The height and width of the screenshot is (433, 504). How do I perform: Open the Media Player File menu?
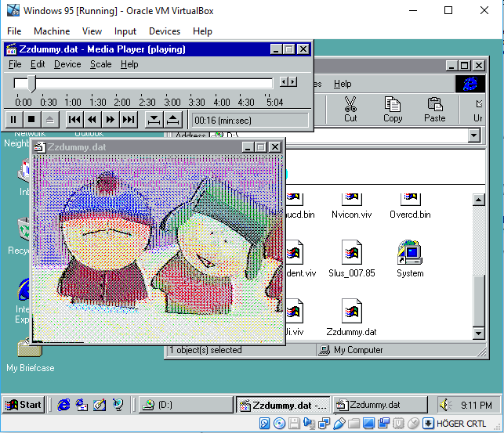coord(15,64)
